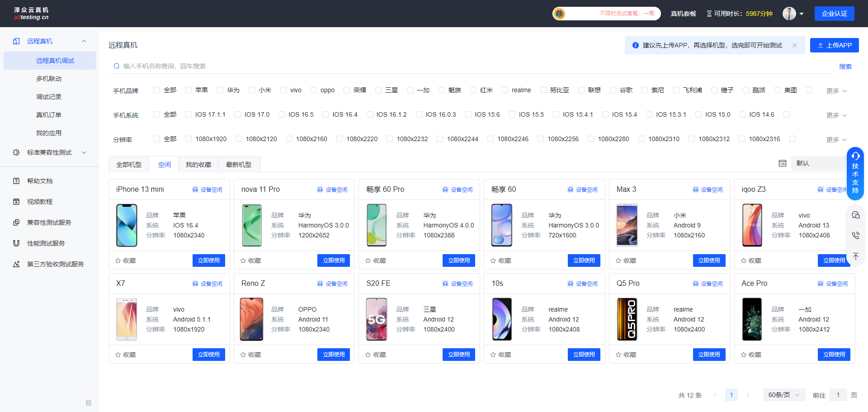Open the headset 技术支持 widget
Image resolution: width=868 pixels, height=412 pixels.
pyautogui.click(x=855, y=174)
